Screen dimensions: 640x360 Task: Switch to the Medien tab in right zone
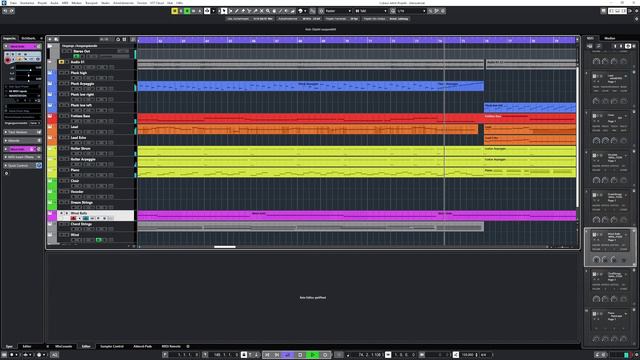click(x=610, y=38)
